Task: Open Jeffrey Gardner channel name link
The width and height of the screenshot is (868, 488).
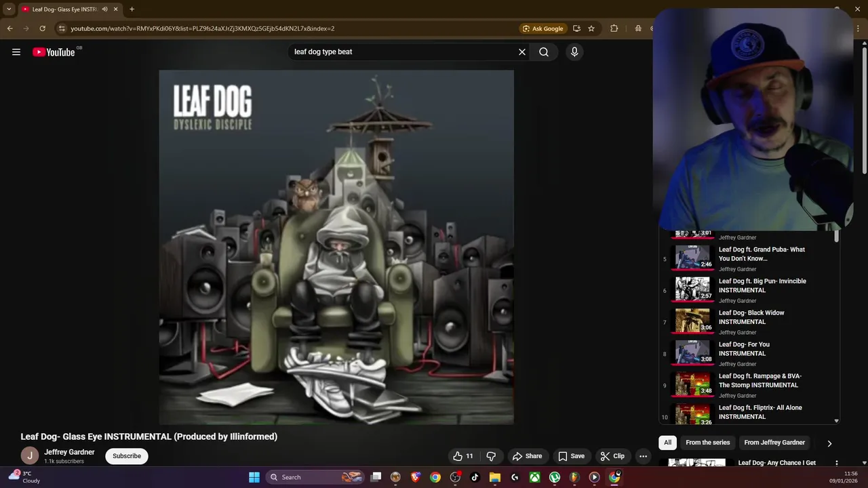Action: coord(69,452)
